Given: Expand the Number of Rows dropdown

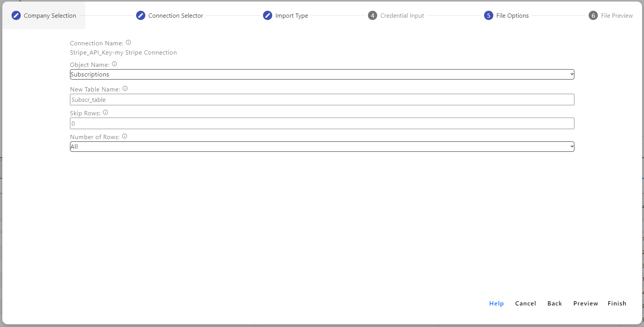Looking at the screenshot, I should (x=322, y=147).
